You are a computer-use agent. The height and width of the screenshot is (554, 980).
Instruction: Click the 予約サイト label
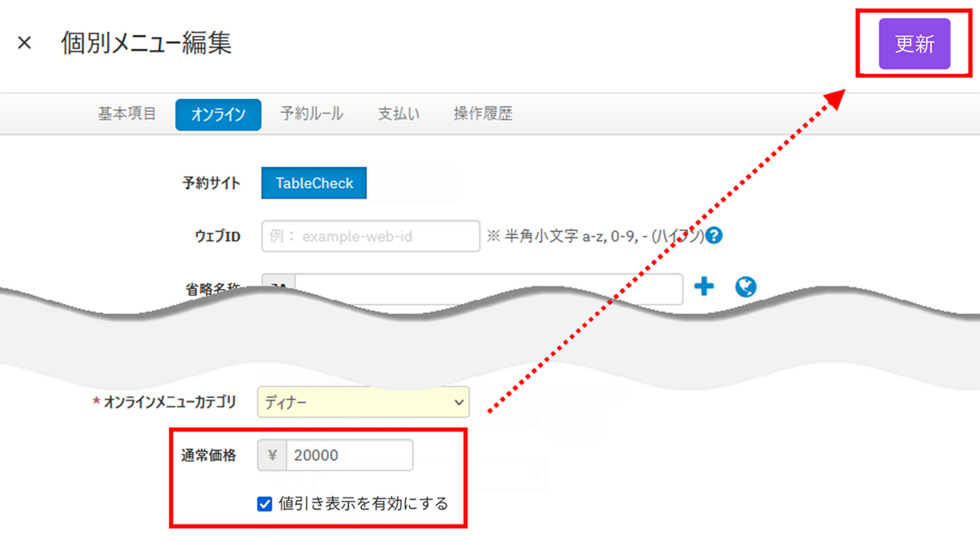click(211, 184)
